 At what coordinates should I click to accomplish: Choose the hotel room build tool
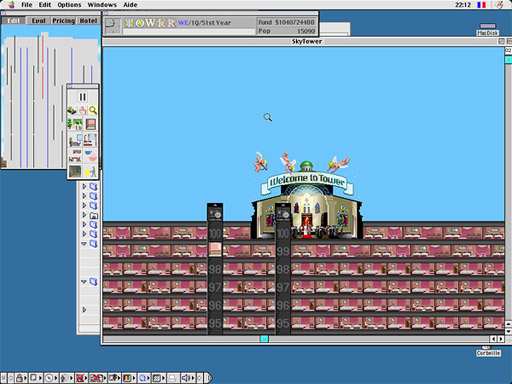[90, 140]
